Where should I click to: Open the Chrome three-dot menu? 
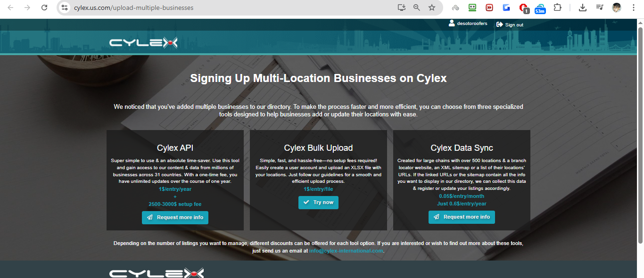pyautogui.click(x=634, y=8)
